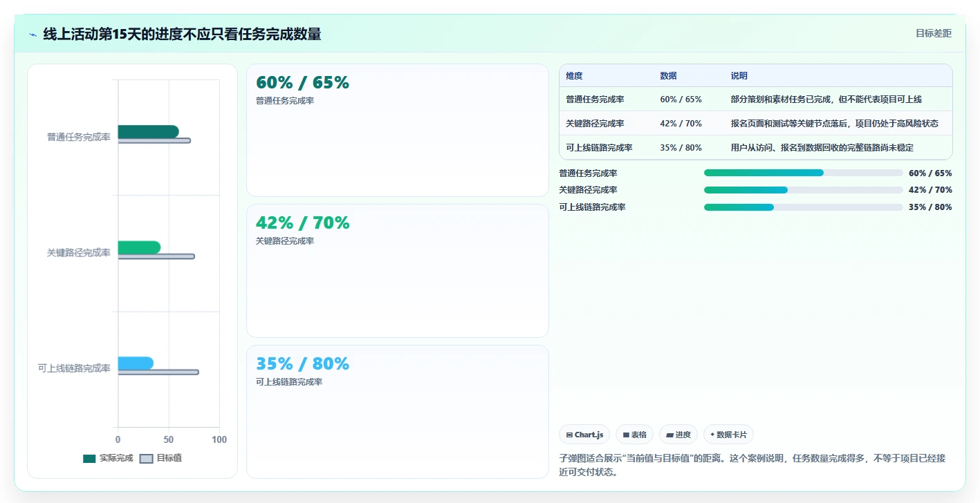
Task: Click the 目标差距 label in the header
Action: pos(933,33)
